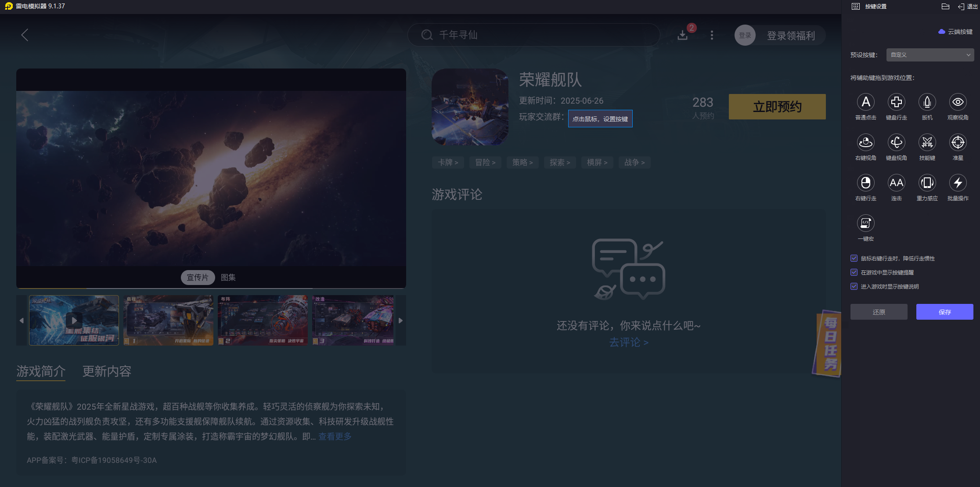Screen dimensions: 980x487
Task: Select the 普通点击 tap key icon
Action: click(865, 102)
